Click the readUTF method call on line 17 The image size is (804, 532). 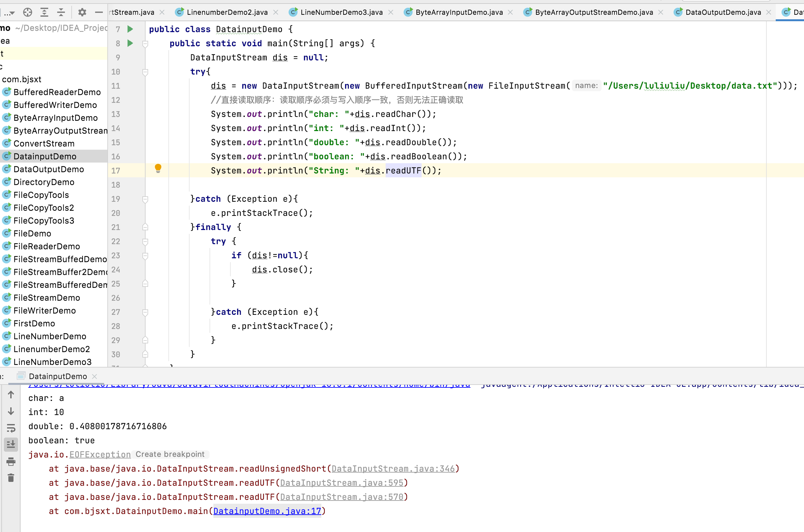click(403, 171)
